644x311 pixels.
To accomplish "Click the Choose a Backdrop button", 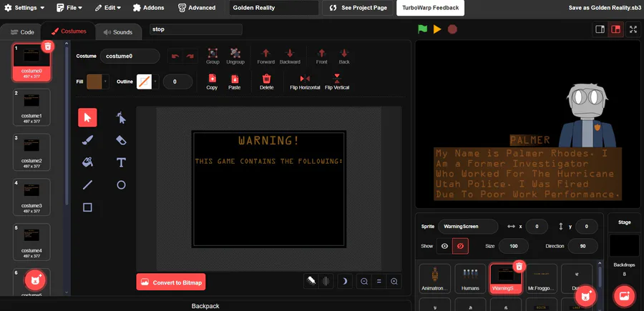I will (x=624, y=296).
